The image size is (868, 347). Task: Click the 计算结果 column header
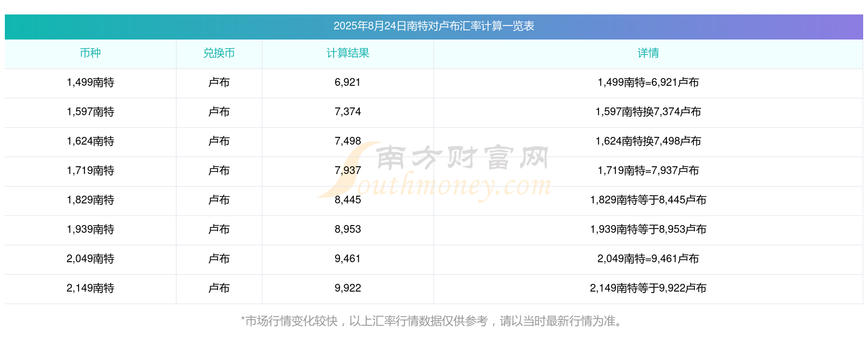coord(348,53)
